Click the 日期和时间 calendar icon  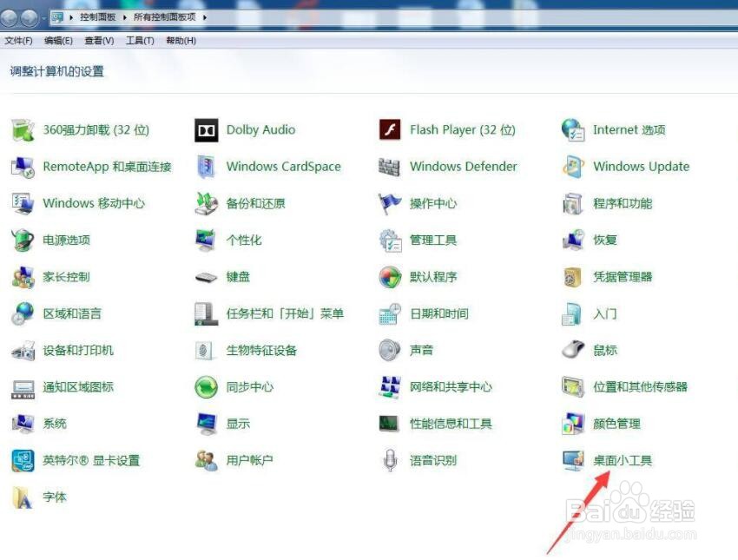click(390, 313)
